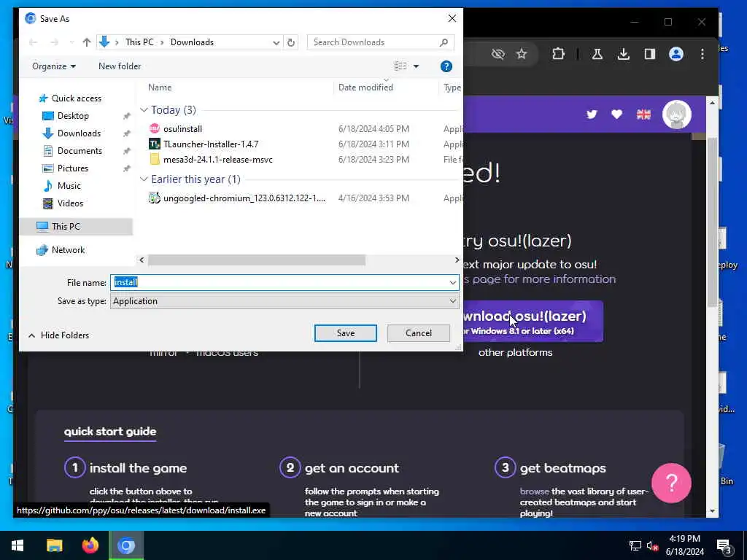Open the osu! user avatar menu

pyautogui.click(x=676, y=114)
